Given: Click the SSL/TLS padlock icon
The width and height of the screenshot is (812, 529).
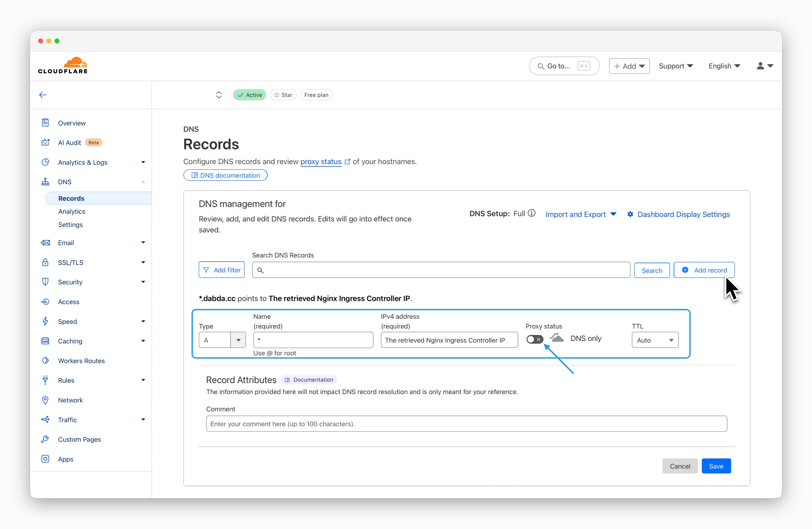Looking at the screenshot, I should coord(45,262).
